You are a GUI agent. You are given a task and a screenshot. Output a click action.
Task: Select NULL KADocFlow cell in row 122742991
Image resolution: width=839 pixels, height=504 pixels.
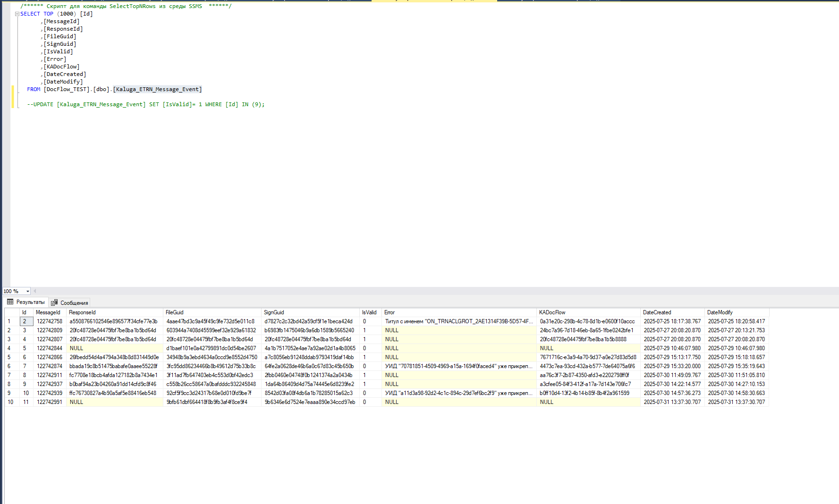(x=588, y=402)
